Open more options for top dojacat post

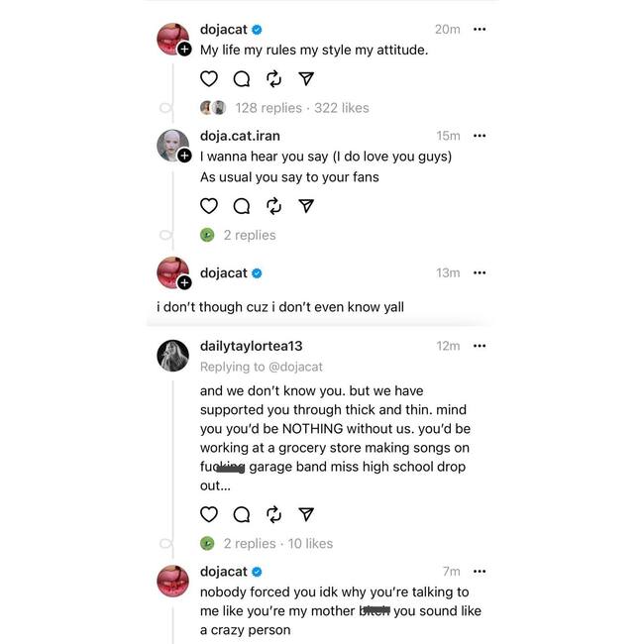click(480, 30)
